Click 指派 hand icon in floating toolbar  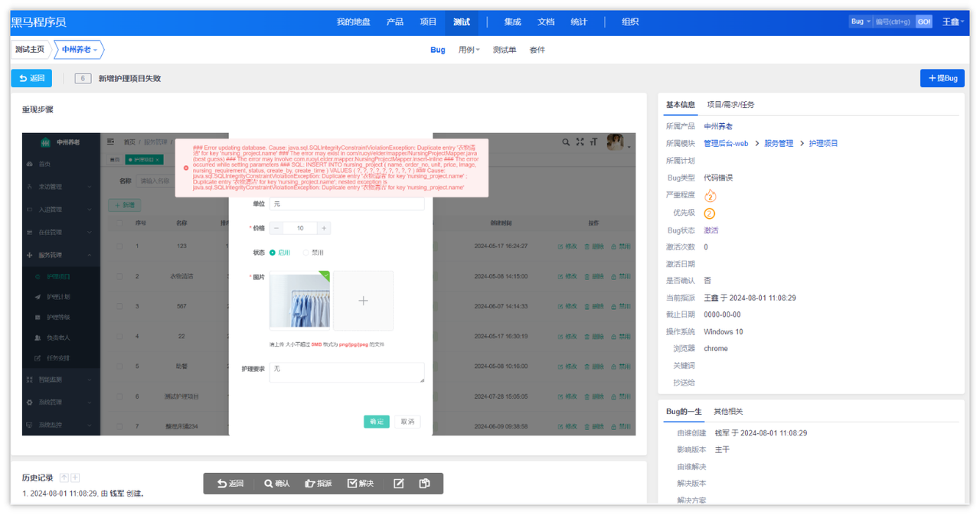pos(318,484)
